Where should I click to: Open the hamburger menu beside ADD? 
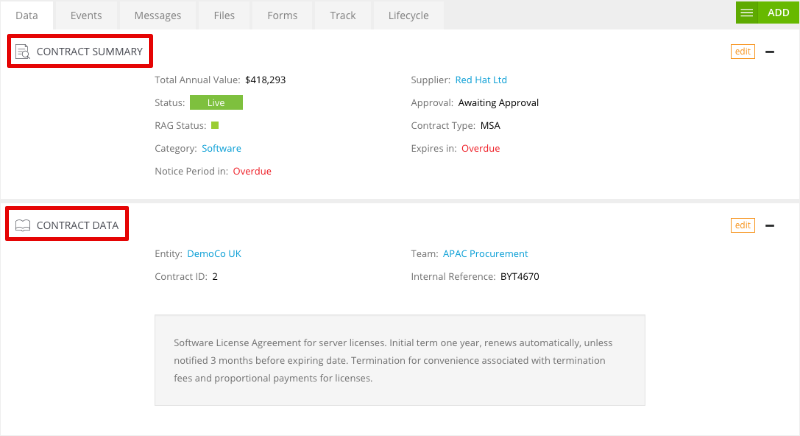point(746,13)
